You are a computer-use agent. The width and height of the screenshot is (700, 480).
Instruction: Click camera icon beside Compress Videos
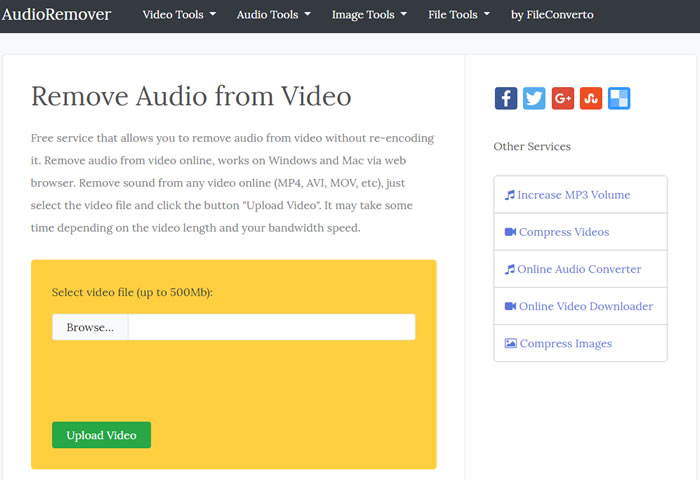510,232
